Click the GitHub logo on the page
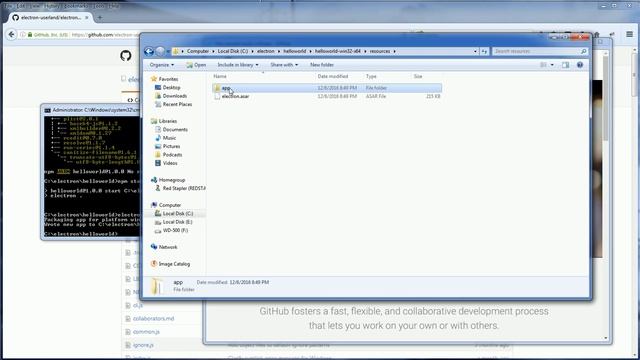The height and width of the screenshot is (360, 640). coord(126,56)
